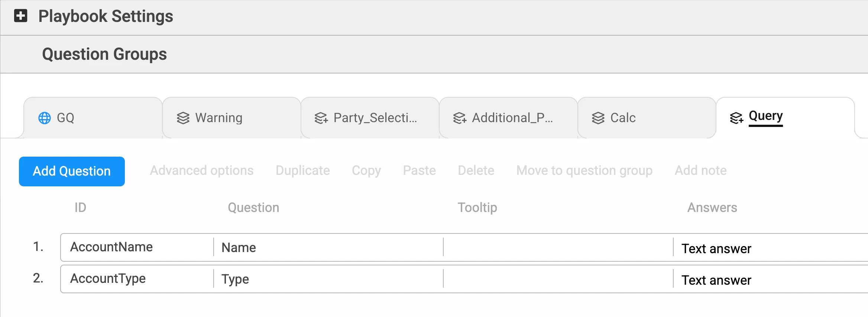Expand Playbook Settings with plus icon
868x317 pixels.
point(21,16)
